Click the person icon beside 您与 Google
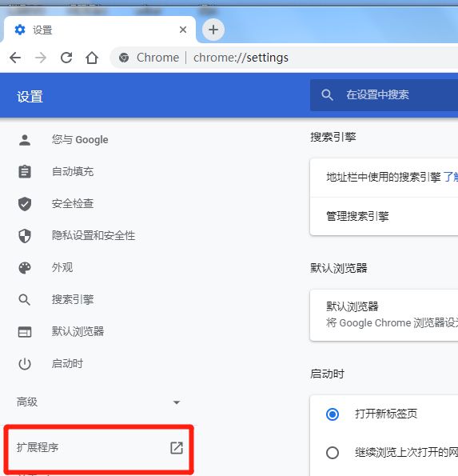The height and width of the screenshot is (476, 458). coord(25,140)
